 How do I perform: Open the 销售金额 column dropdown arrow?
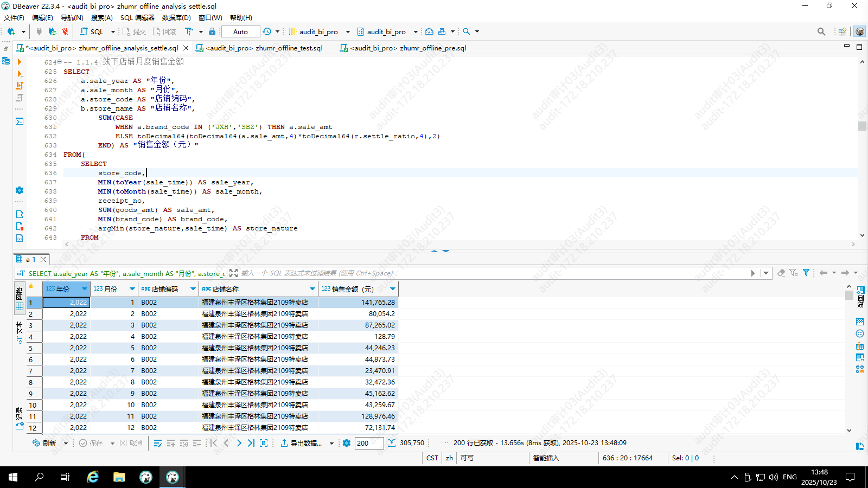click(393, 289)
